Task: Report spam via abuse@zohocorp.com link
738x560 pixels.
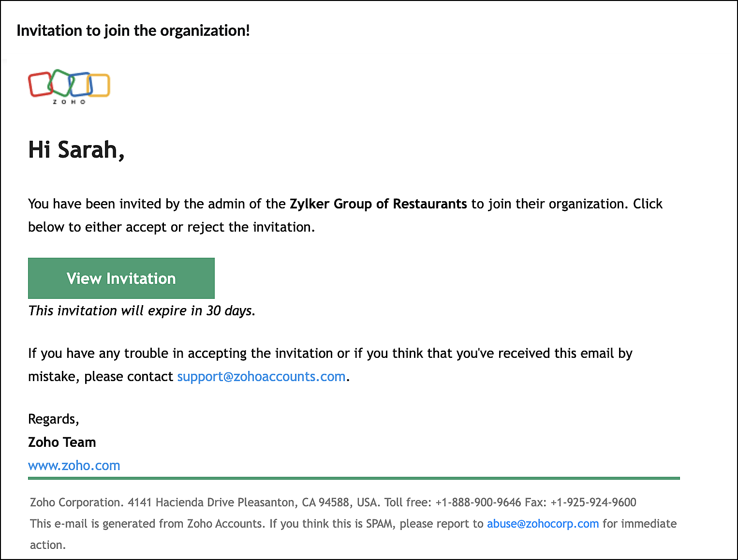Action: click(543, 524)
